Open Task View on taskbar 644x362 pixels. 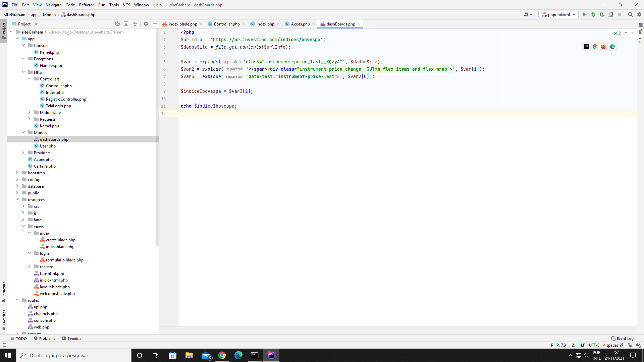156,355
